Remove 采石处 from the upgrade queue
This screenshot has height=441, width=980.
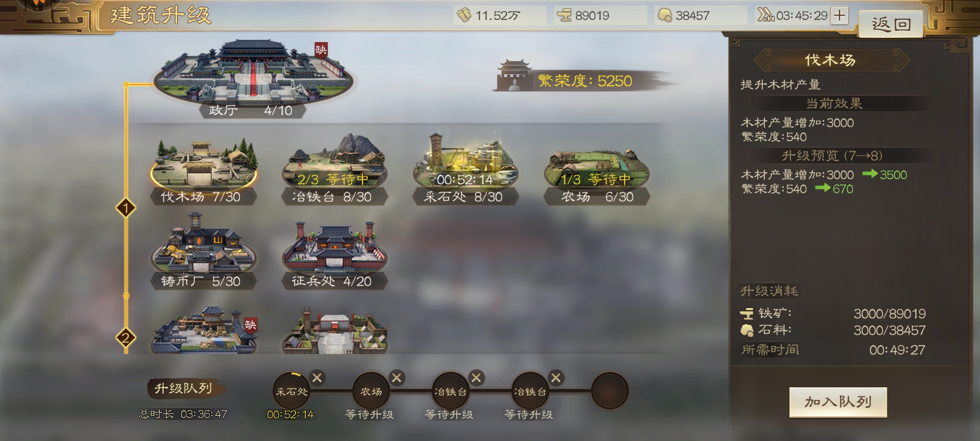pos(317,378)
